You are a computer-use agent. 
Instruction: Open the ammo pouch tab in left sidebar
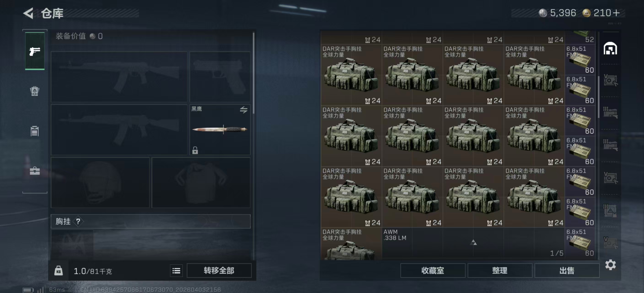click(x=35, y=131)
